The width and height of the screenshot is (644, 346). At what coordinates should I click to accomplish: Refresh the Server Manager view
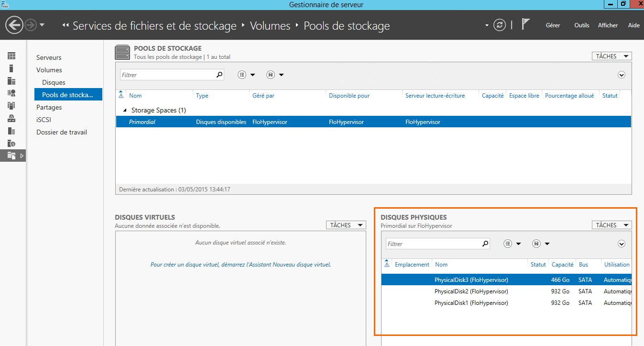500,25
